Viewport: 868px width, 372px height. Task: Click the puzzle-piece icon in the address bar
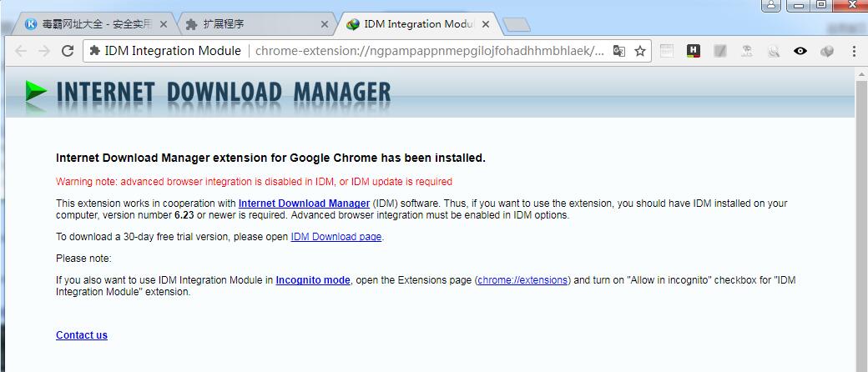coord(94,51)
